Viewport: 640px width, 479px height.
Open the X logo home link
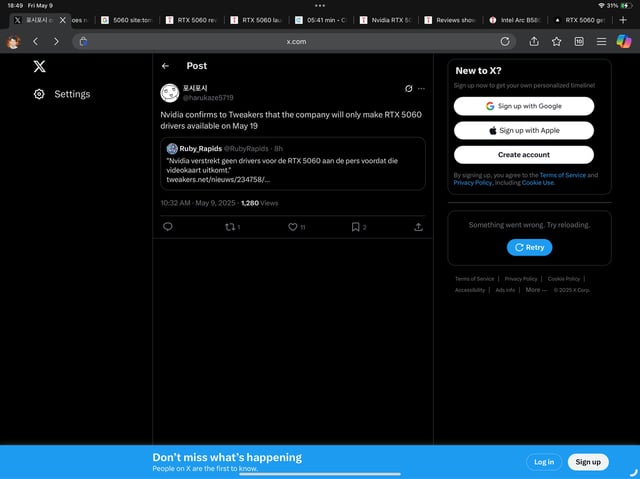coord(40,66)
